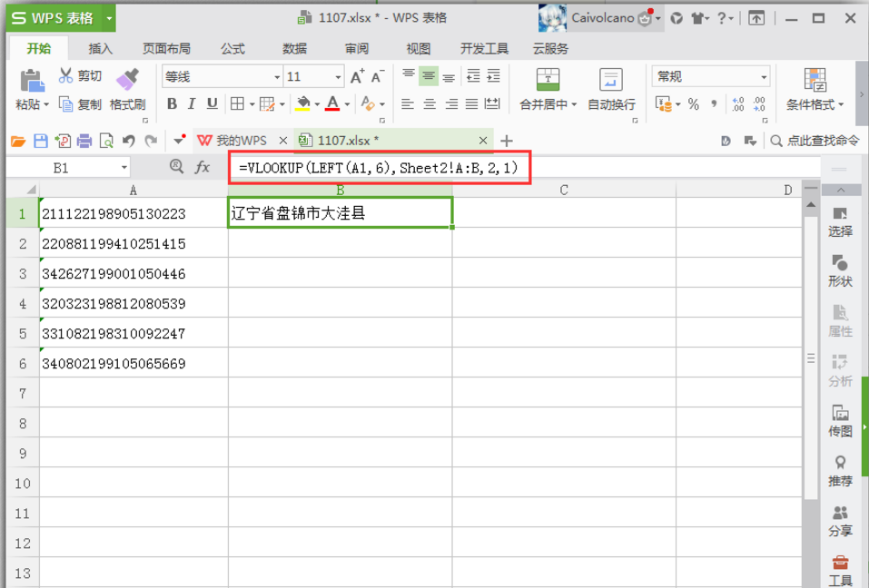
Task: Click the Caivolcano account name
Action: point(602,18)
